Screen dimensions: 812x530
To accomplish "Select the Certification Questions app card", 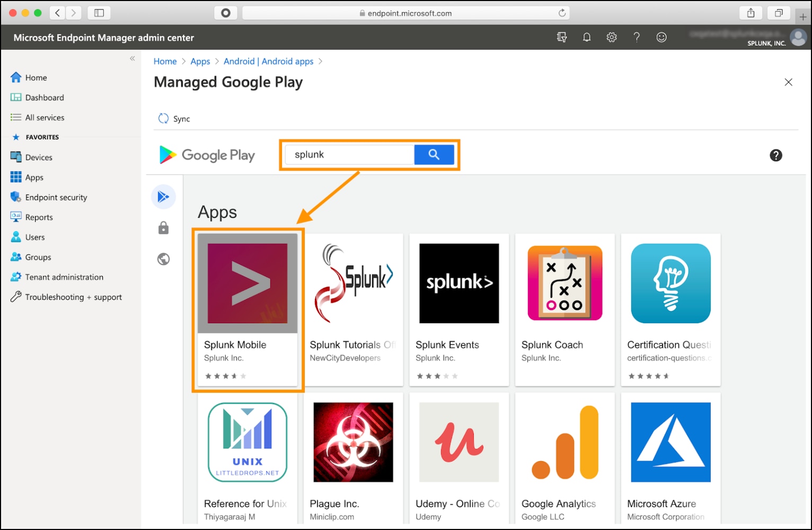I will pos(670,310).
